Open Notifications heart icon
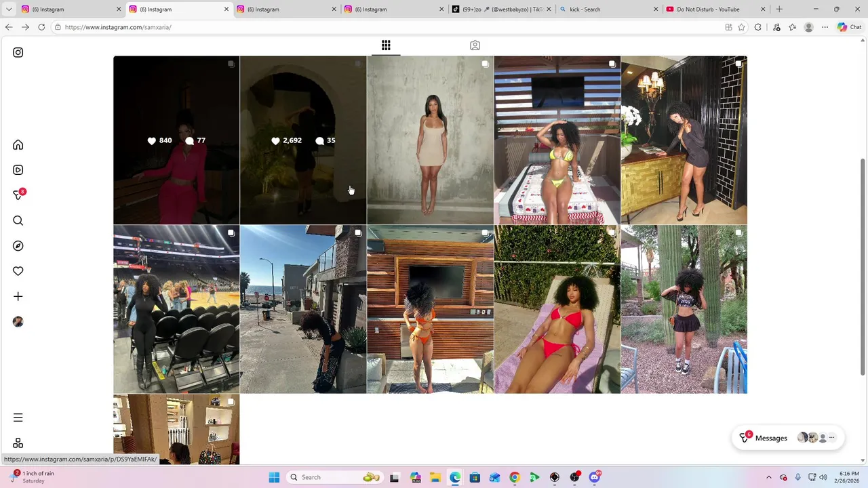 coord(18,271)
